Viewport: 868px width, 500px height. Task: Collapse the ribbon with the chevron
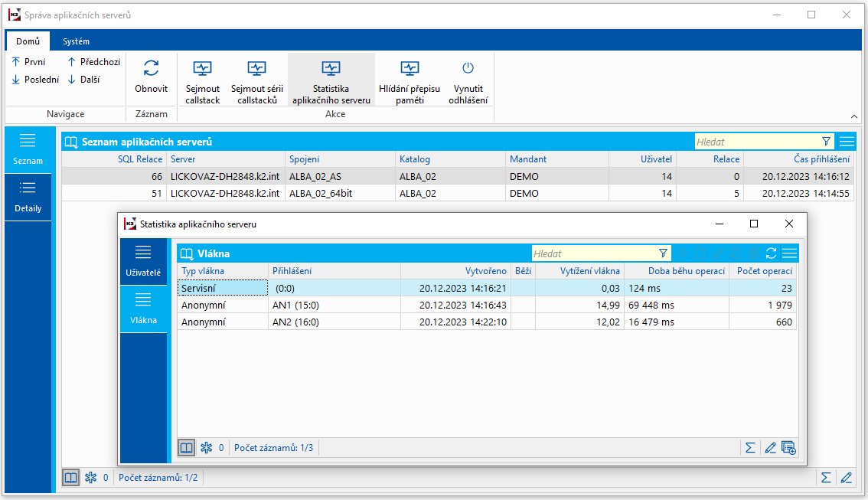point(854,116)
